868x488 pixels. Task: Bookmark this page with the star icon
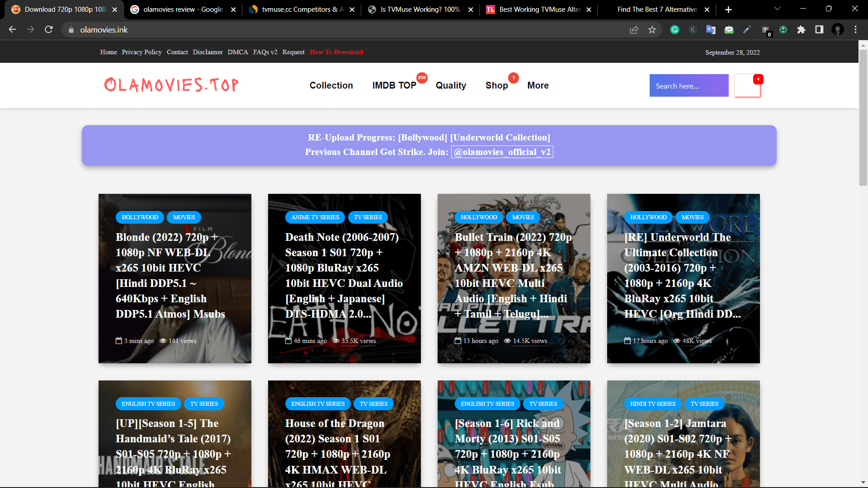click(x=652, y=30)
